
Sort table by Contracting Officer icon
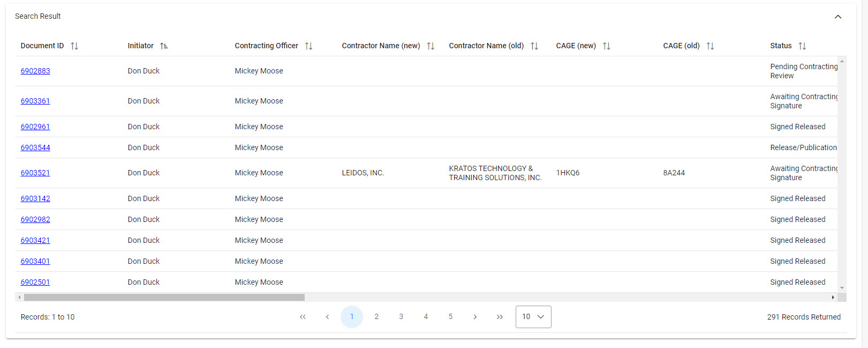pyautogui.click(x=308, y=46)
